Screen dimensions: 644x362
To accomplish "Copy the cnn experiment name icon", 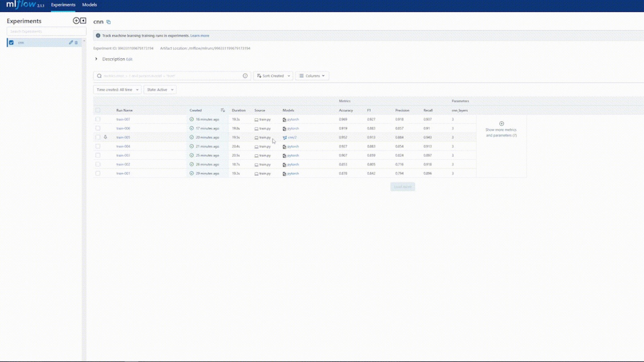I will [x=109, y=22].
